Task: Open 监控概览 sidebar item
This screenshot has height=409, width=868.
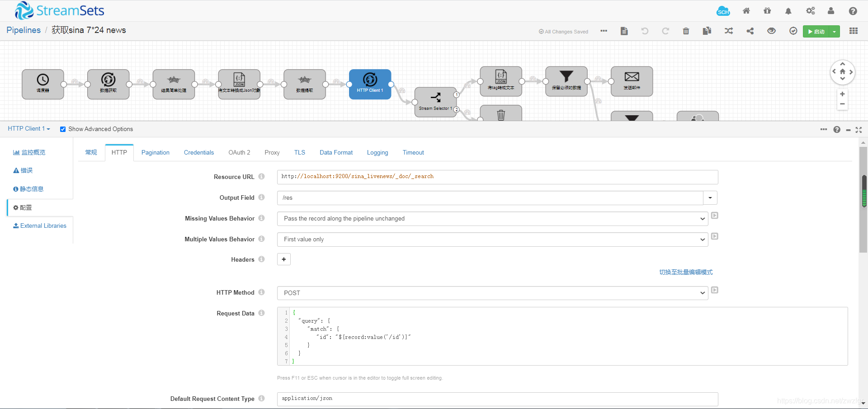Action: pyautogui.click(x=29, y=153)
